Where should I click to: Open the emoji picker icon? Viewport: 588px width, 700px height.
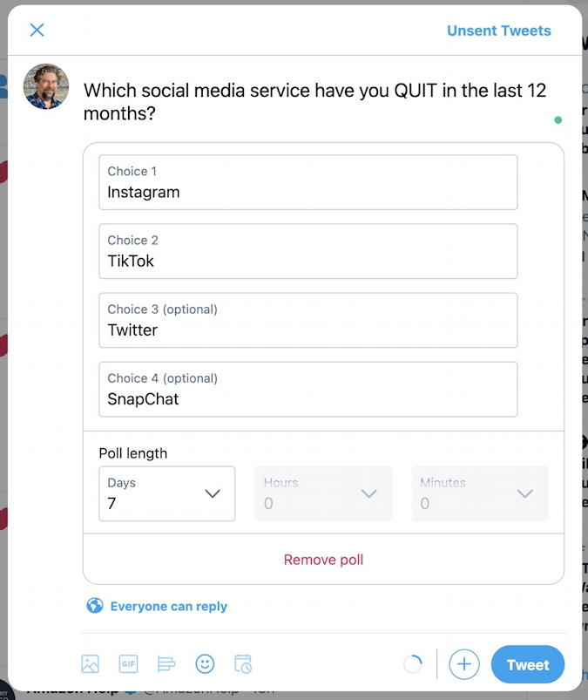click(x=205, y=664)
